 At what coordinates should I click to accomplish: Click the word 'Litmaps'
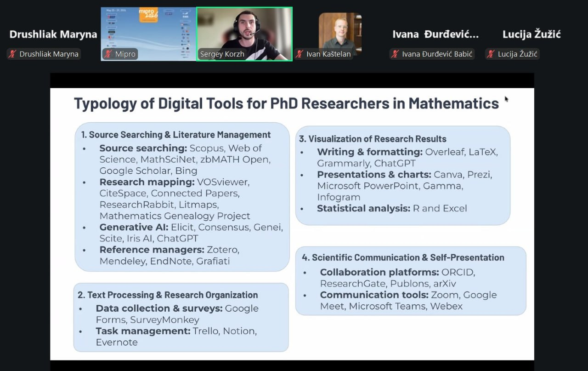198,205
